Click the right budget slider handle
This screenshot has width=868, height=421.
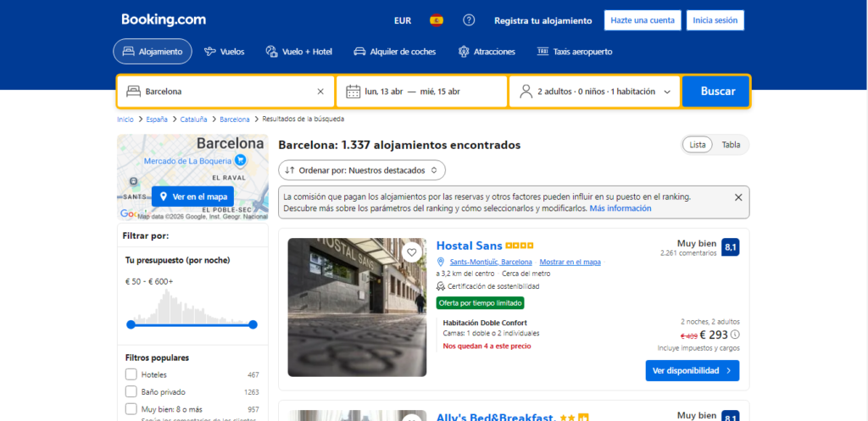[253, 324]
